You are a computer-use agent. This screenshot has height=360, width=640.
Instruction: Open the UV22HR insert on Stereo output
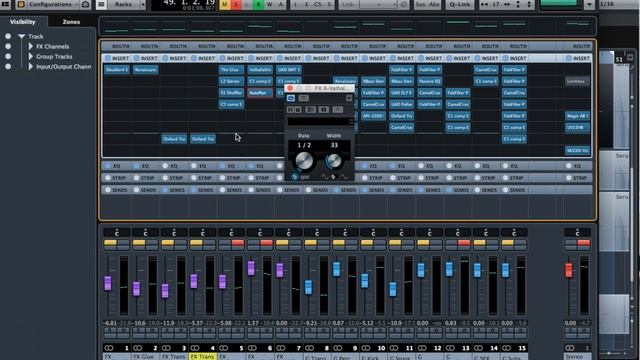[x=577, y=127]
